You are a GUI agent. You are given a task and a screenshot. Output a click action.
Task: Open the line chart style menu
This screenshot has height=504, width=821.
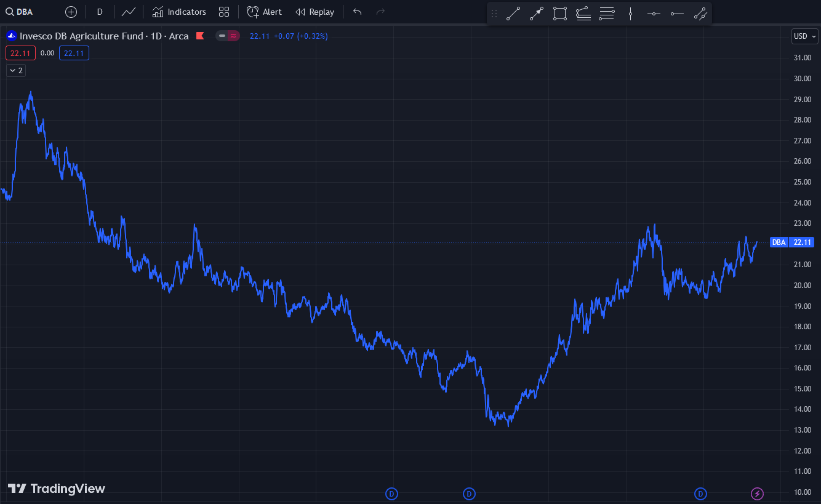(x=129, y=12)
